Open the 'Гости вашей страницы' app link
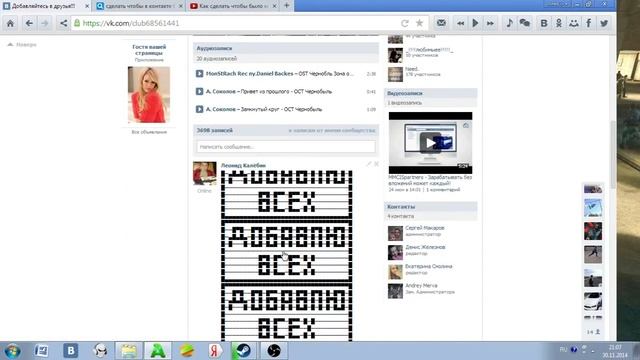Viewport: 640px width, 360px height. [x=149, y=50]
